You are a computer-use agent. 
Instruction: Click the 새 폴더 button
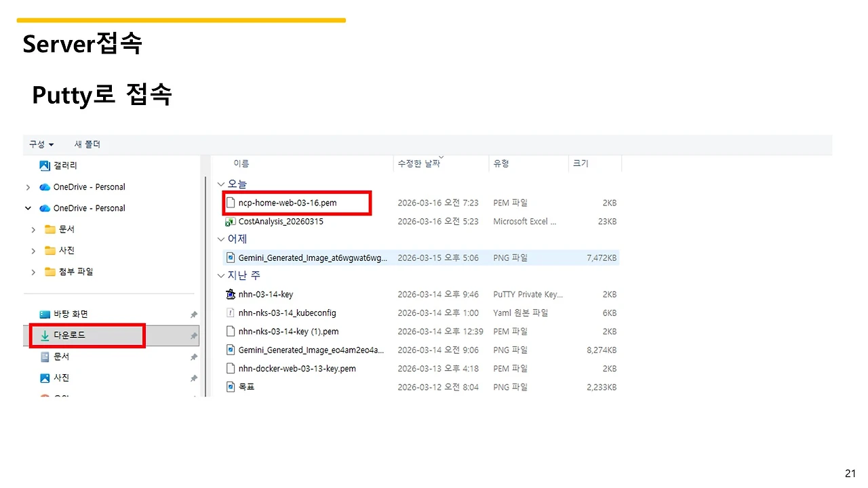tap(87, 144)
